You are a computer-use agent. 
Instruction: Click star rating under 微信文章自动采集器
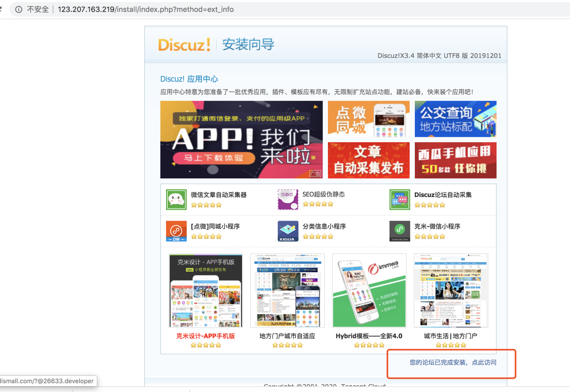coord(206,205)
